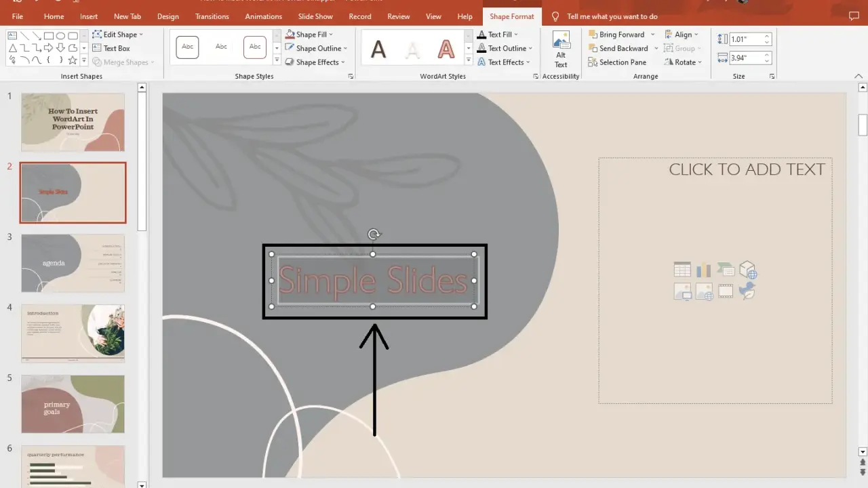Viewport: 868px width, 488px height.
Task: Open the Selection Pane
Action: pos(617,62)
